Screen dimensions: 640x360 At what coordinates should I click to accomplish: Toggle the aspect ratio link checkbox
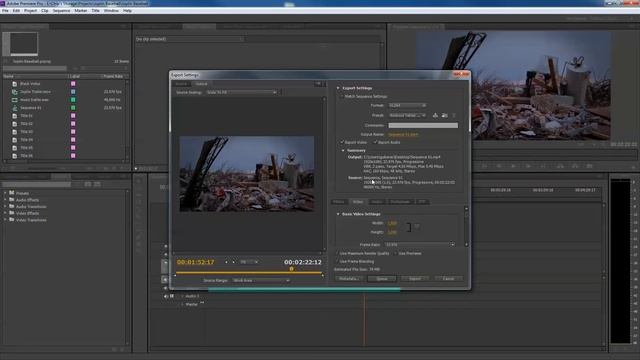417,226
